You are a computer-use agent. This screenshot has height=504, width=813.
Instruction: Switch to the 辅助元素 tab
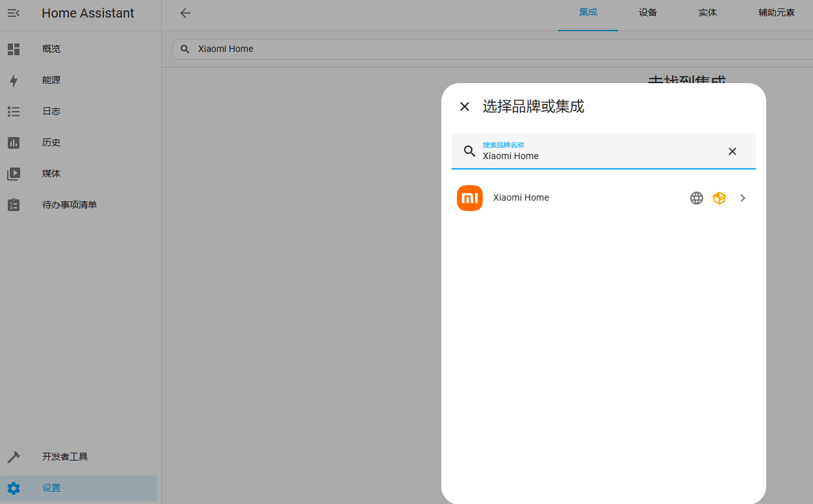(x=777, y=12)
